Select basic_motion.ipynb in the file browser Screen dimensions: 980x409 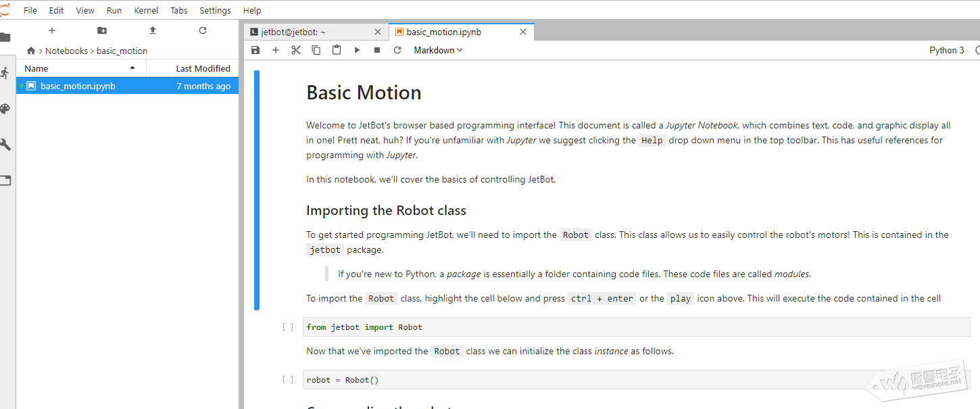tap(78, 86)
